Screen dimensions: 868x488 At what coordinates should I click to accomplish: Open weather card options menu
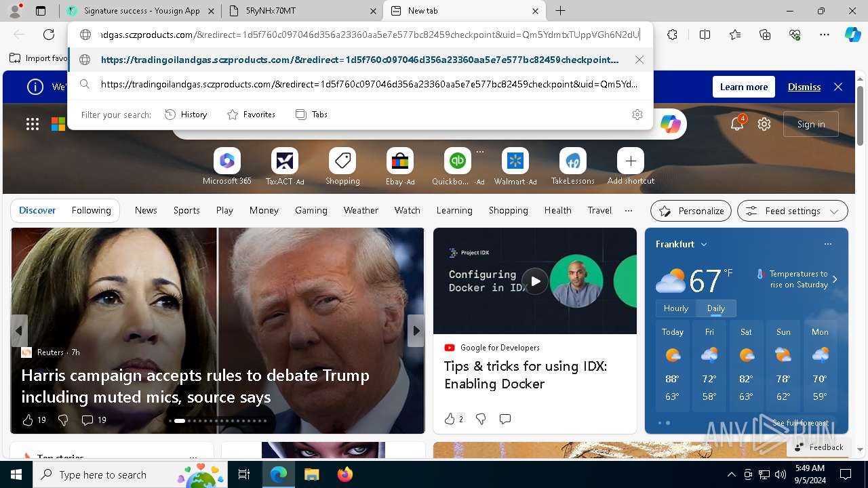828,244
